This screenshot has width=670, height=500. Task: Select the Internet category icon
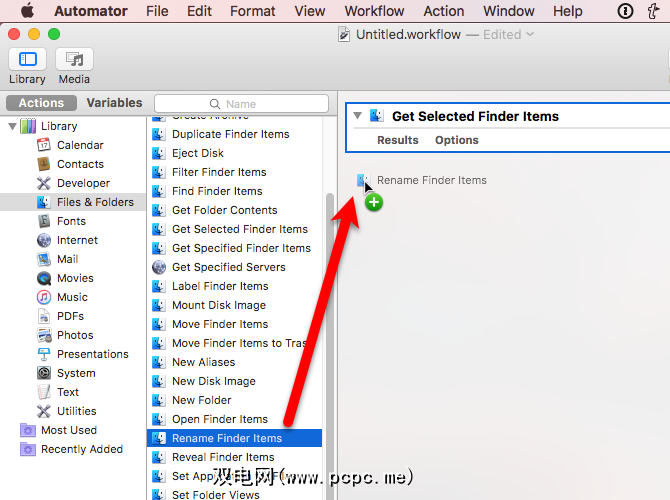(x=44, y=240)
